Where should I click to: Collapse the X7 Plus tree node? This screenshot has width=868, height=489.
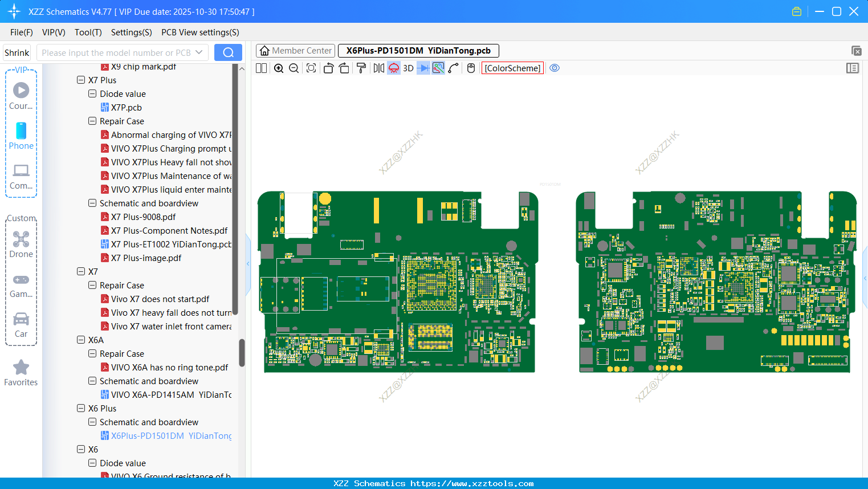click(x=81, y=80)
